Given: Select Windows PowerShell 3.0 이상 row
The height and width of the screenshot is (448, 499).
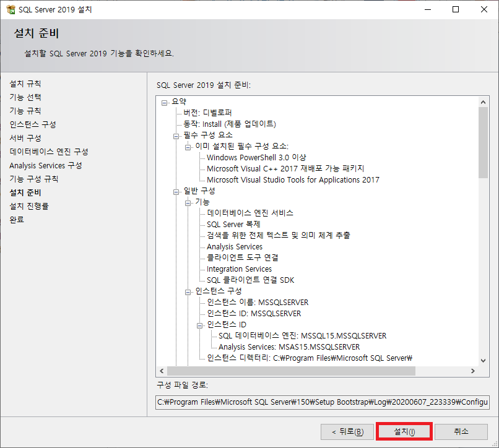Looking at the screenshot, I should (x=256, y=157).
